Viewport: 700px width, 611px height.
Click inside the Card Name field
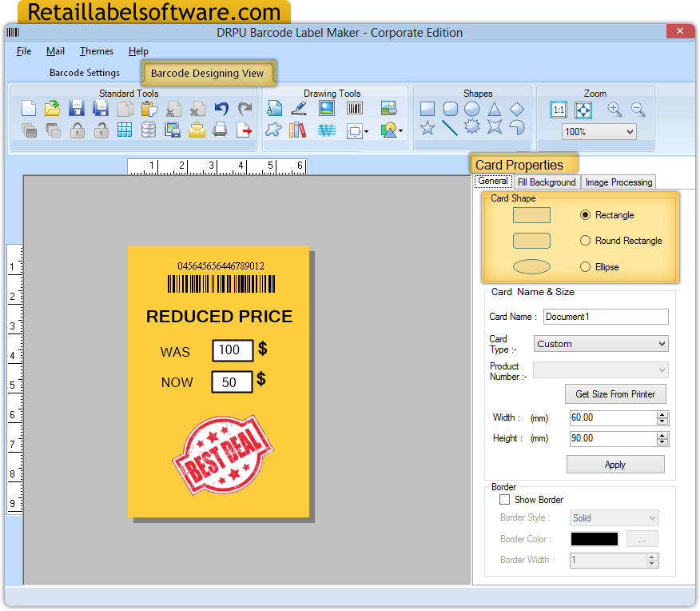pos(605,317)
